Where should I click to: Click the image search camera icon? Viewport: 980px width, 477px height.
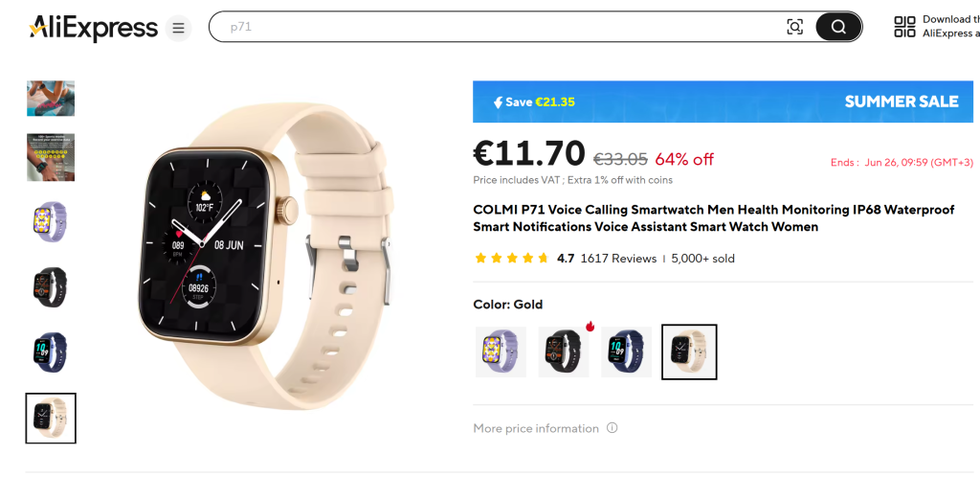[794, 27]
